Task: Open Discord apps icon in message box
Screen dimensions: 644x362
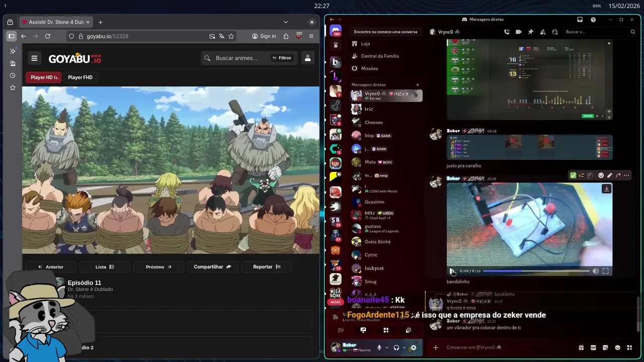Action: 629,347
